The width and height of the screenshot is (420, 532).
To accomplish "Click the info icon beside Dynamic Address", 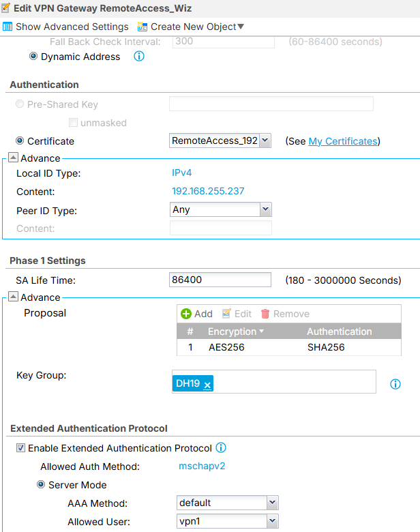I will click(x=139, y=57).
